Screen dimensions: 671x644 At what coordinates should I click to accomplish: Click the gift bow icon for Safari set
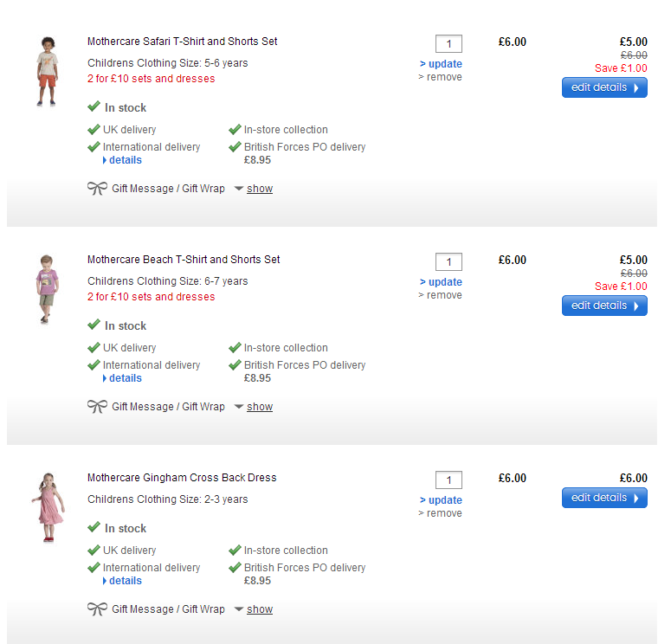point(97,189)
